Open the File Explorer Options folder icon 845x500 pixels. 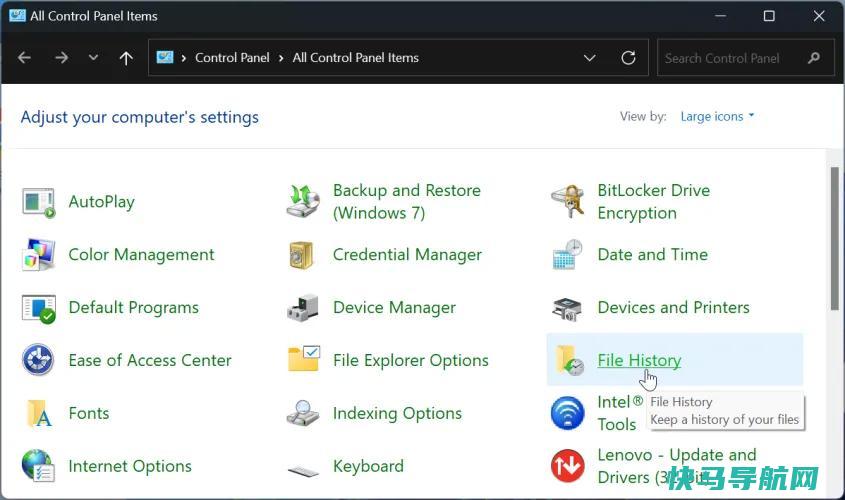304,358
